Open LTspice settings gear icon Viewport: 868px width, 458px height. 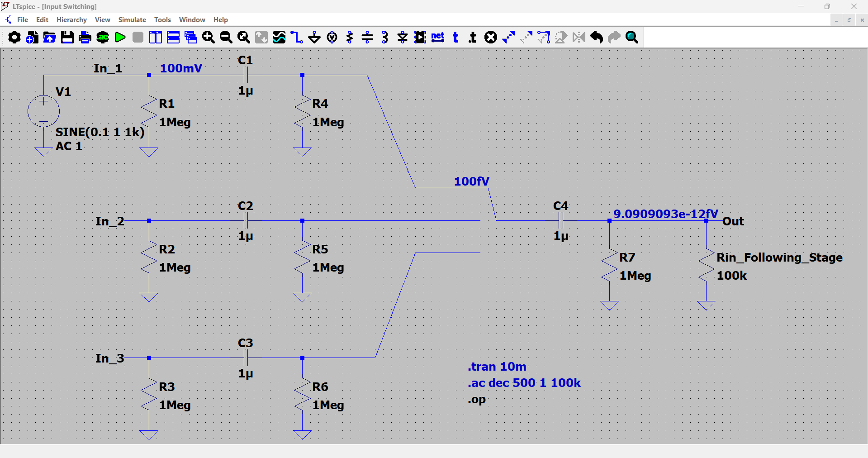tap(14, 37)
